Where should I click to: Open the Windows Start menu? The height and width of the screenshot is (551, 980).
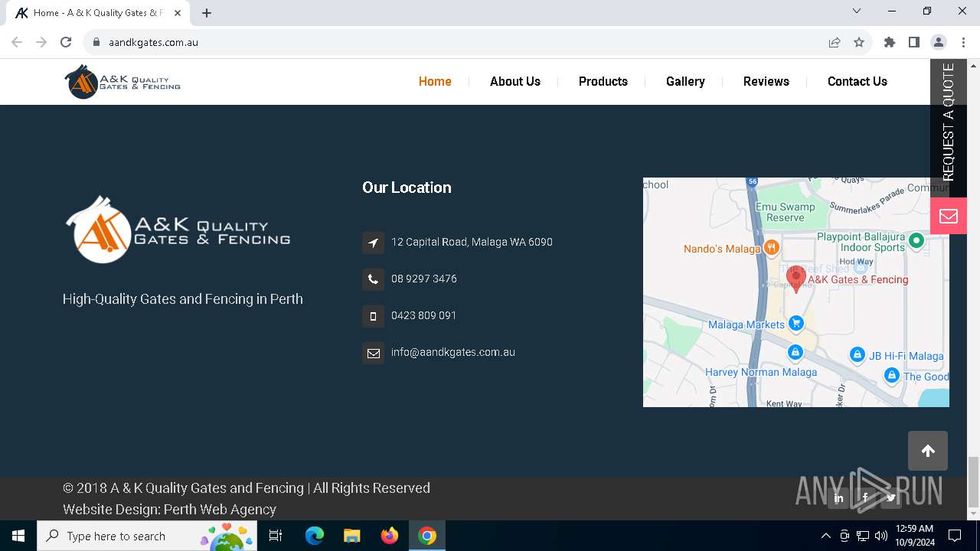point(18,536)
